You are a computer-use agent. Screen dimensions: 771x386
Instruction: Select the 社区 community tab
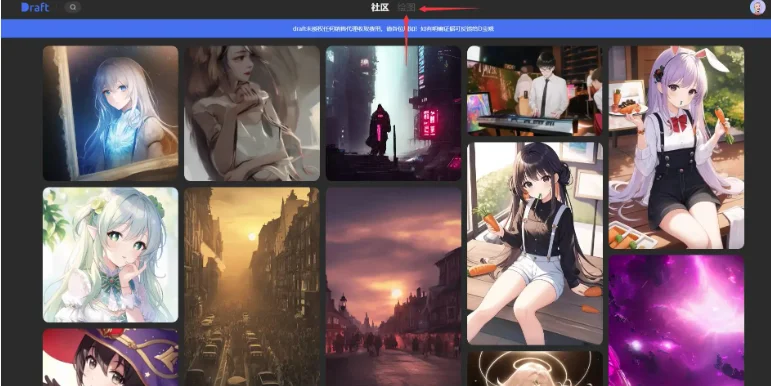pos(380,7)
